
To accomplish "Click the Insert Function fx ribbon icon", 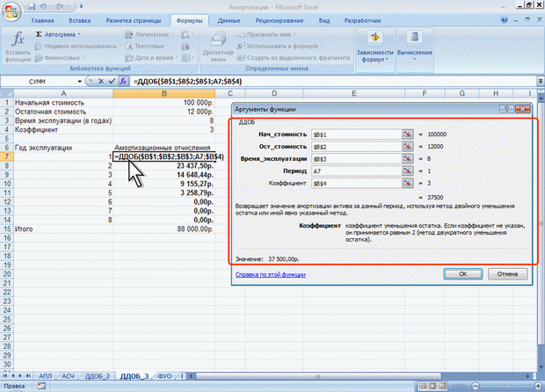I will tap(18, 47).
